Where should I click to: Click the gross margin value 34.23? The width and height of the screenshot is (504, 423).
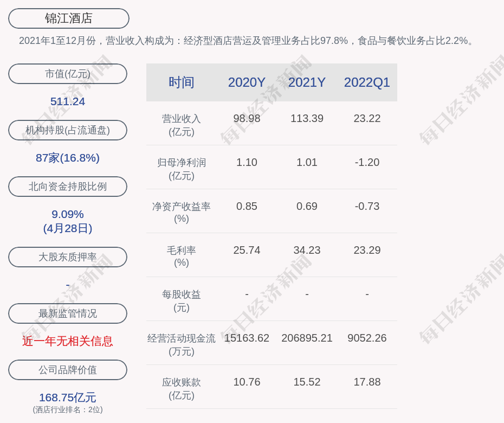pyautogui.click(x=307, y=250)
